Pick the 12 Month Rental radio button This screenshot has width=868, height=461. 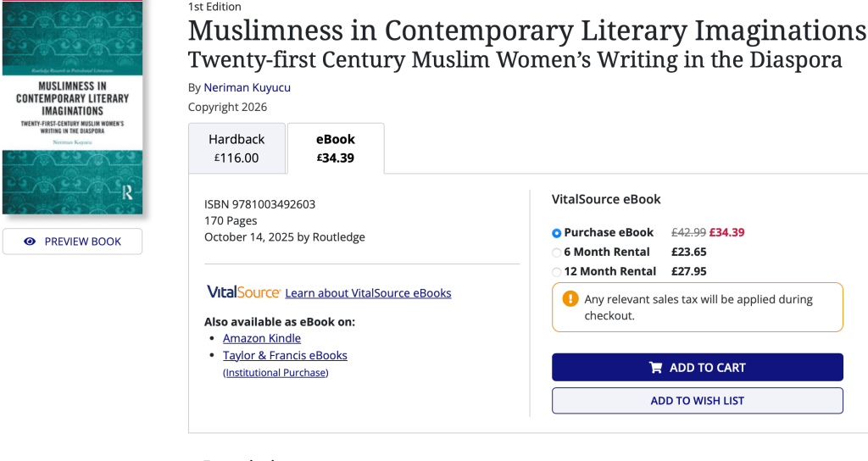[556, 272]
